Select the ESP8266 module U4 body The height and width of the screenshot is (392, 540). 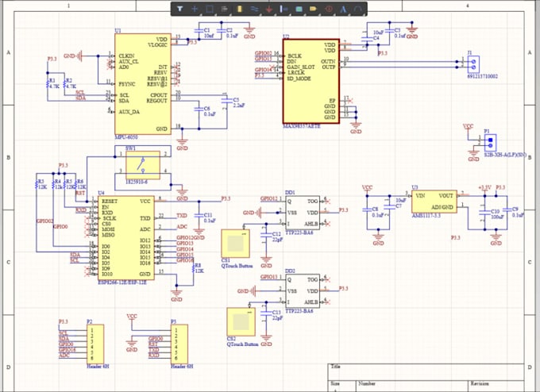point(126,238)
